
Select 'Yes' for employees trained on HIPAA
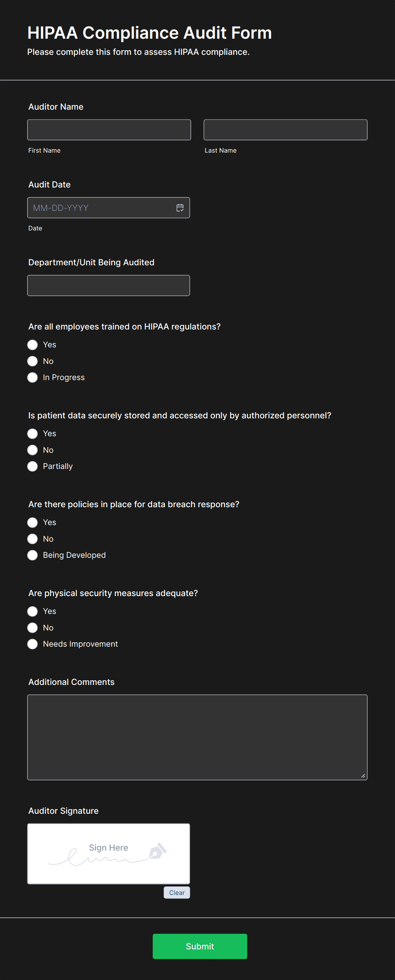tap(32, 345)
